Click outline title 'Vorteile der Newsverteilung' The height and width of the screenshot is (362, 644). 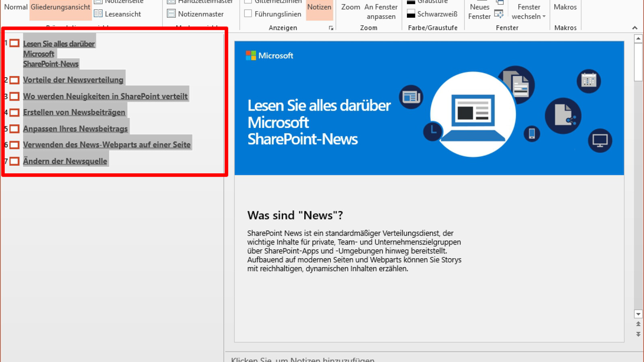pyautogui.click(x=73, y=80)
